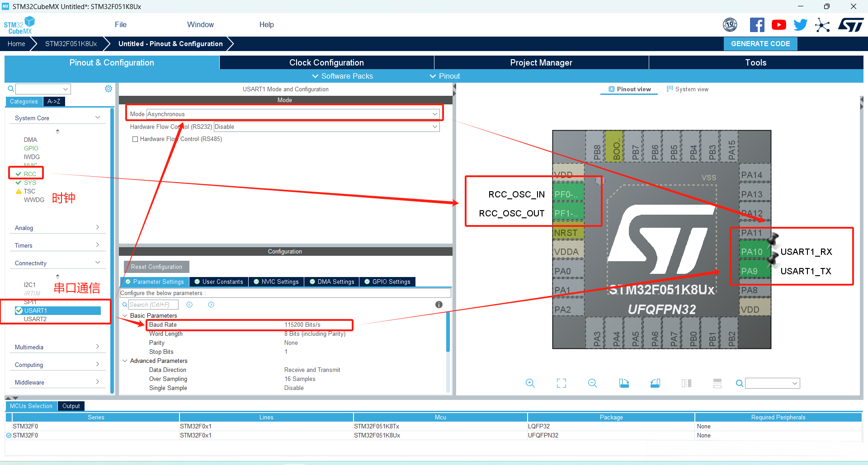Open the Pinout dropdown menu
868x465 pixels.
(x=445, y=76)
